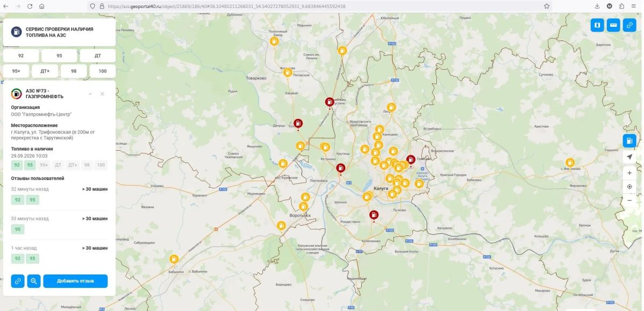644x311 pixels.
Task: Toggle the 92 fuel filter
Action: tap(21, 56)
